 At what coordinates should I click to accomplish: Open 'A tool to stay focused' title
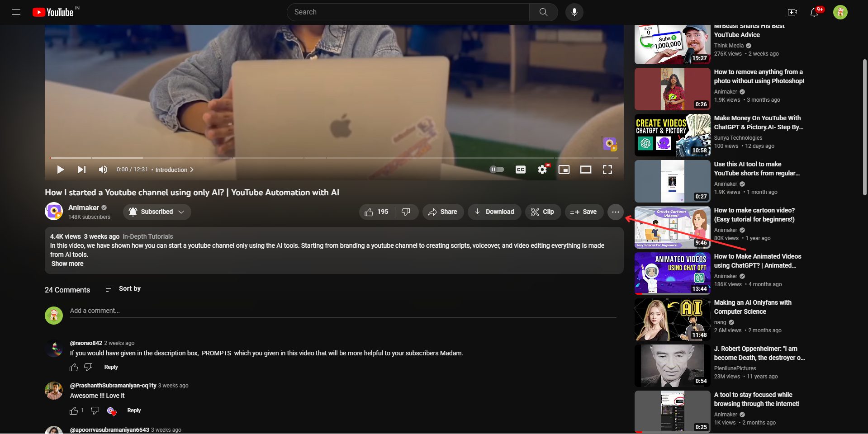click(x=757, y=399)
